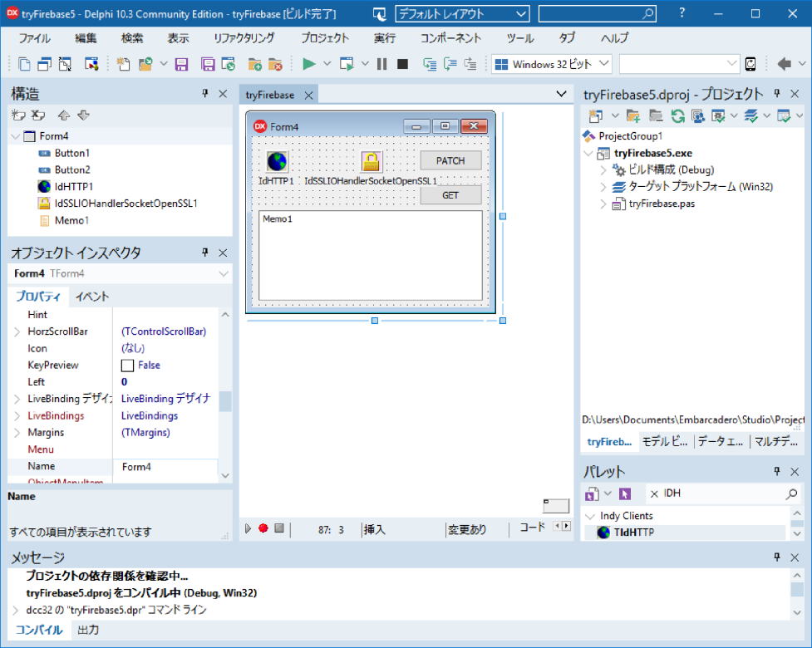
Task: Click the Run (green play) toolbar icon
Action: pyautogui.click(x=309, y=64)
